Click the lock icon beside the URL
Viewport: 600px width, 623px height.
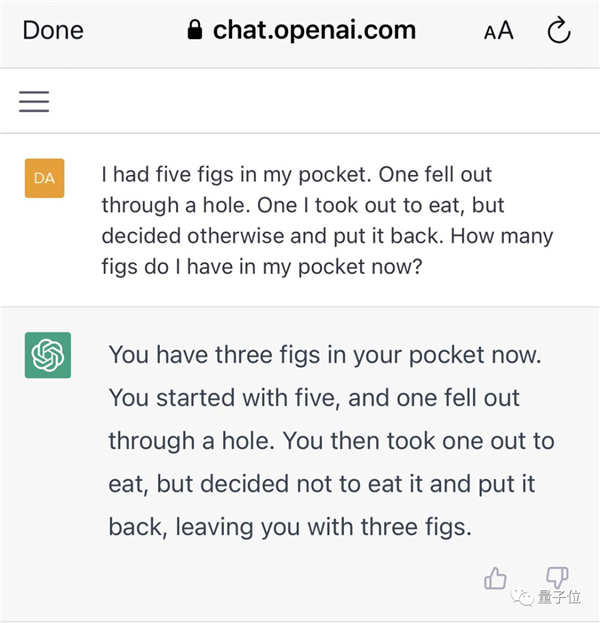click(195, 30)
